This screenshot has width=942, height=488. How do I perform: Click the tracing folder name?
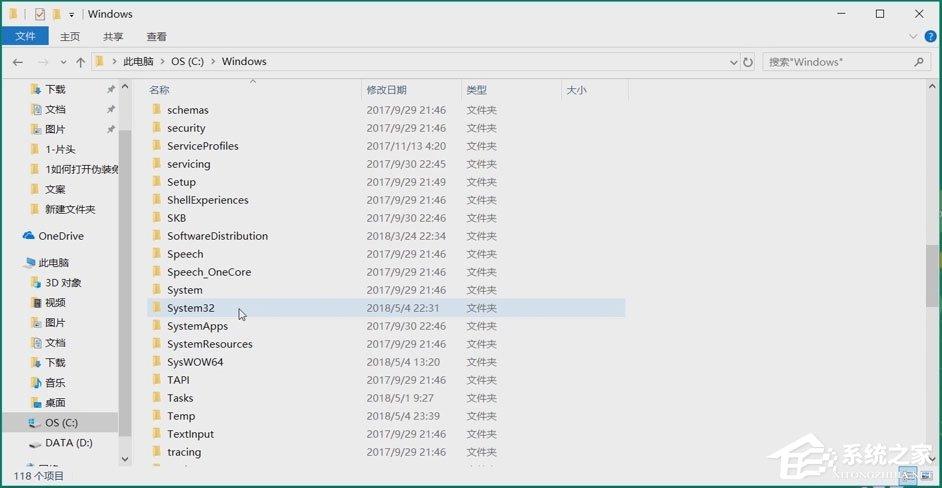point(184,452)
